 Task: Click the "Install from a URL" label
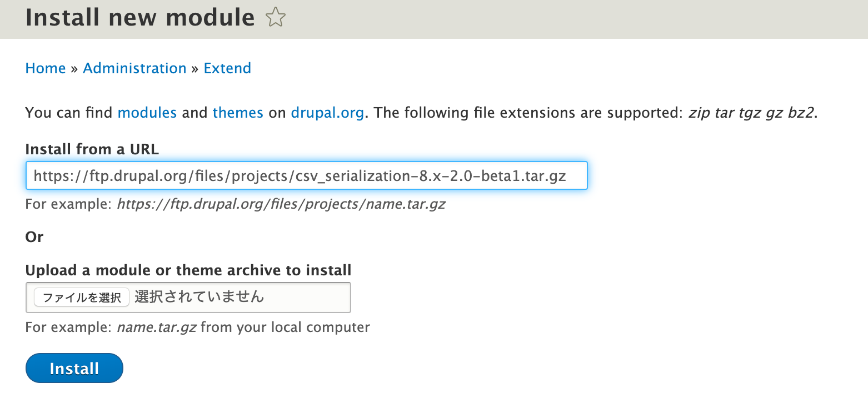tap(92, 149)
